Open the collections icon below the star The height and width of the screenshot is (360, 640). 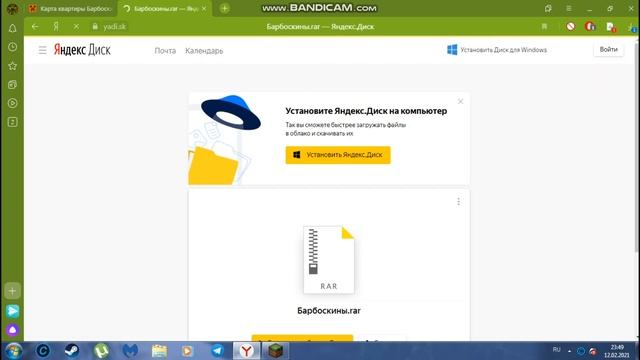[x=13, y=84]
